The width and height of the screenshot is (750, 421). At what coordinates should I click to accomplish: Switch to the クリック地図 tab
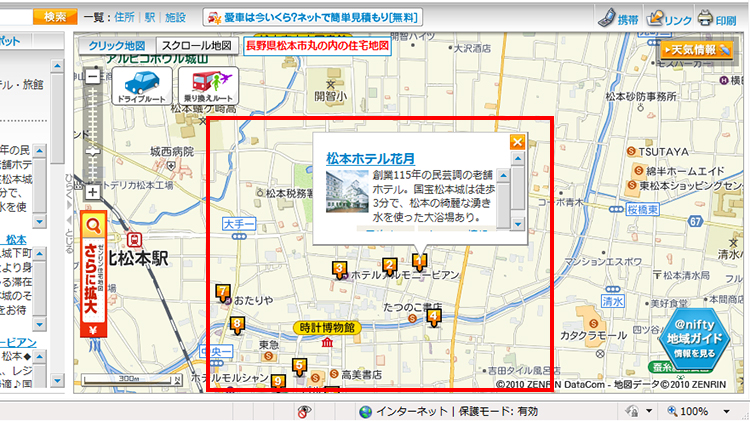117,46
